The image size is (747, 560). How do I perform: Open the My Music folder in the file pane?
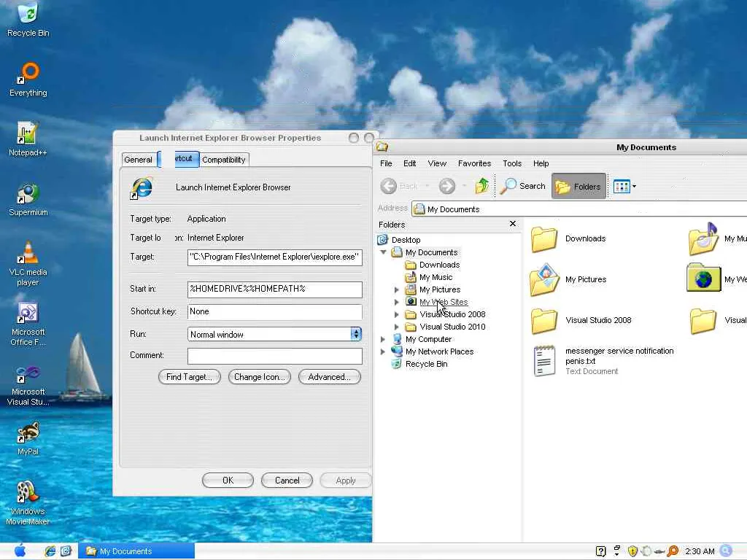pos(703,239)
